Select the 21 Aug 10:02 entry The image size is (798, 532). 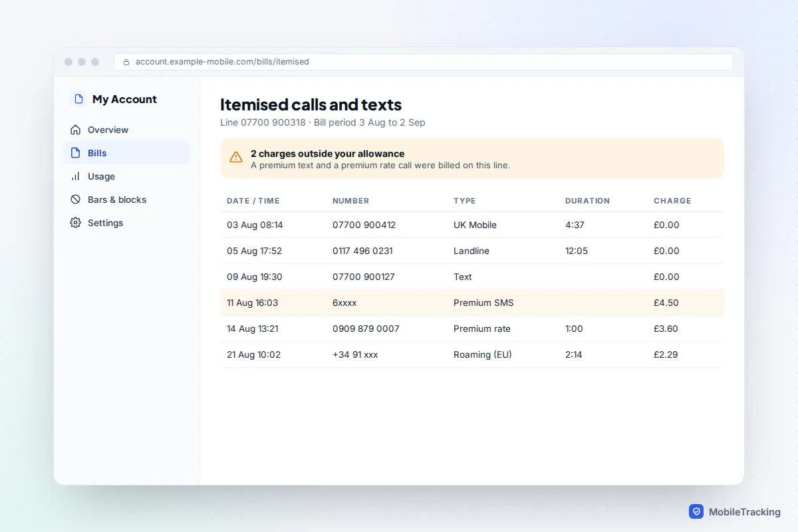click(x=254, y=354)
